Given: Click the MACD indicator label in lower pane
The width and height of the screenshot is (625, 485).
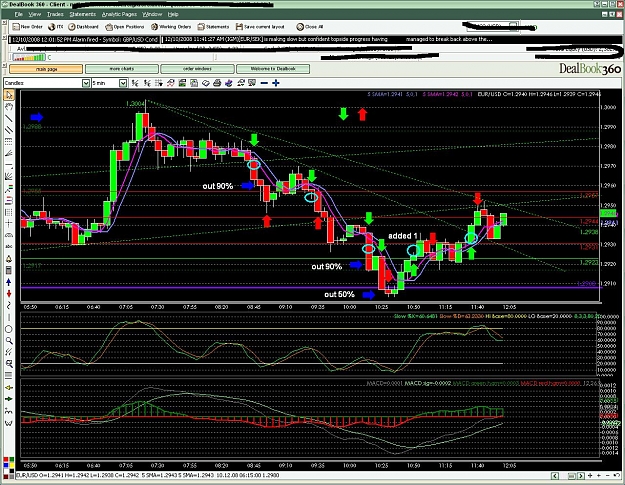Looking at the screenshot, I should coord(385,383).
